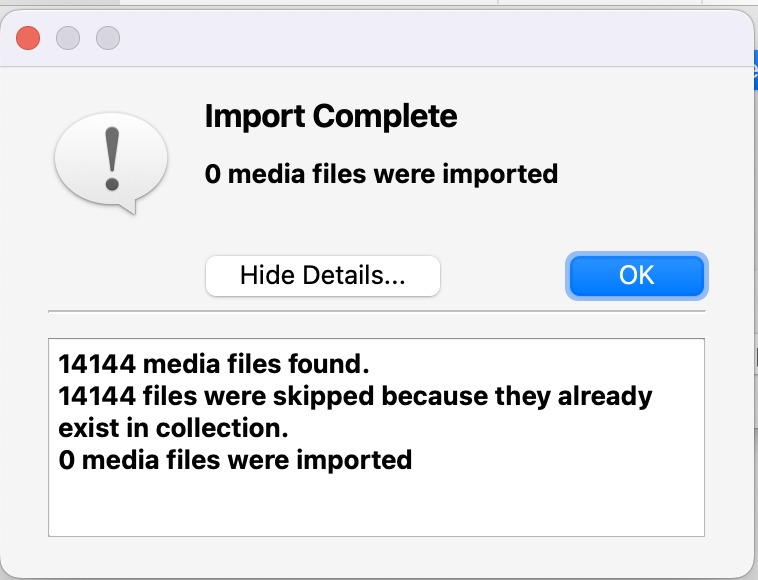Screen dimensions: 758x580
Task: Click the tail of the alert speech bubble
Action: 128,207
